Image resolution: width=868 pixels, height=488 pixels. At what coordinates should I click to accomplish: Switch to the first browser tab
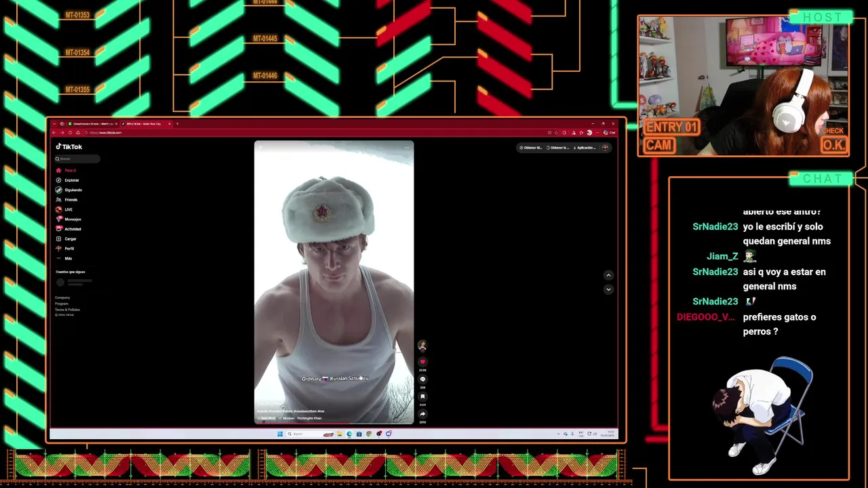[93, 123]
